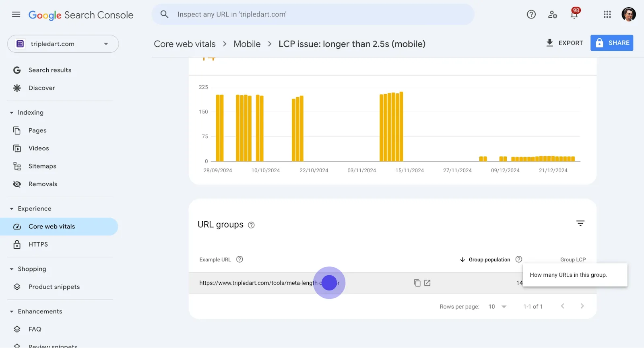Open the Discover report

[x=42, y=88]
